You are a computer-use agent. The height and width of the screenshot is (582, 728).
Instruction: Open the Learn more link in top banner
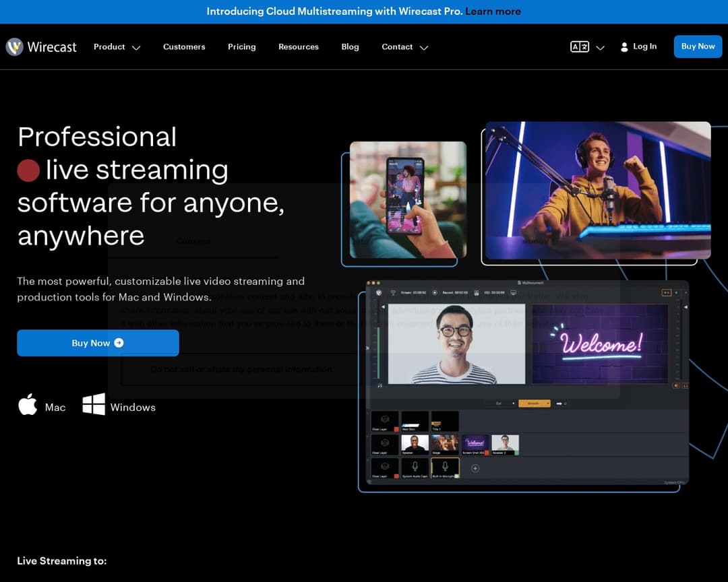point(493,11)
